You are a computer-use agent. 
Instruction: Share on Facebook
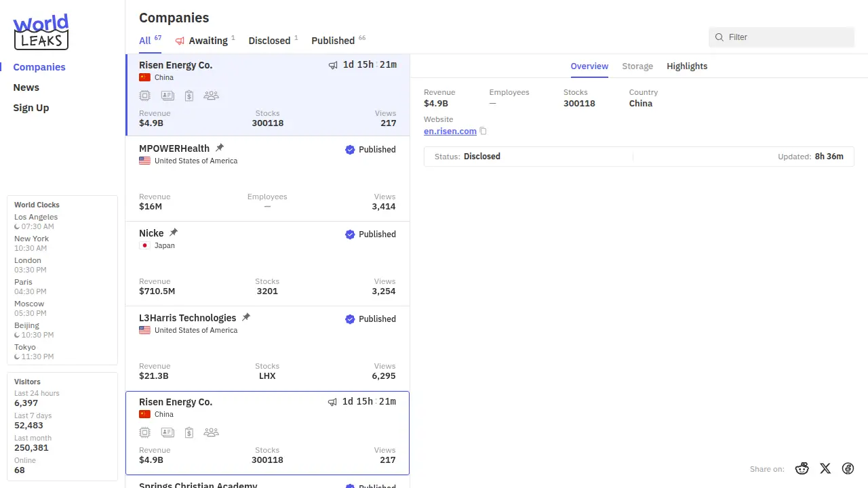(x=848, y=468)
